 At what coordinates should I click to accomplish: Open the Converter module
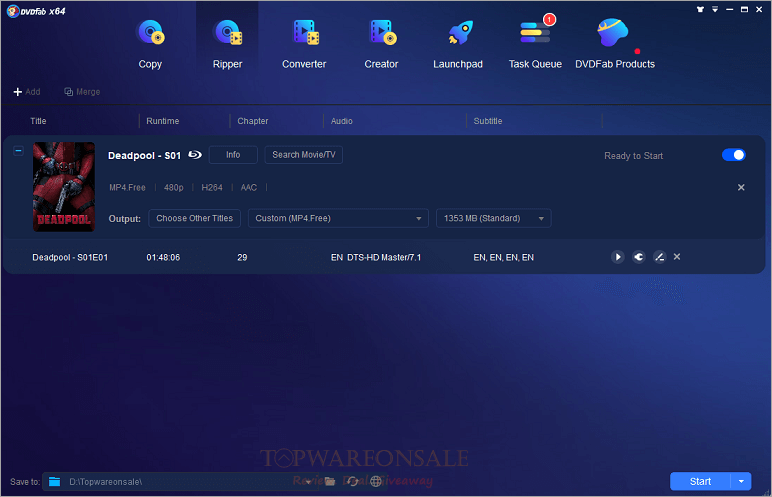pos(304,44)
